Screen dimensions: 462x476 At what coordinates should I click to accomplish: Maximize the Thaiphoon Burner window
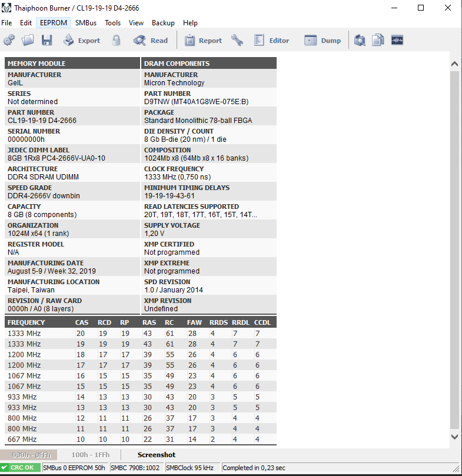coord(421,8)
